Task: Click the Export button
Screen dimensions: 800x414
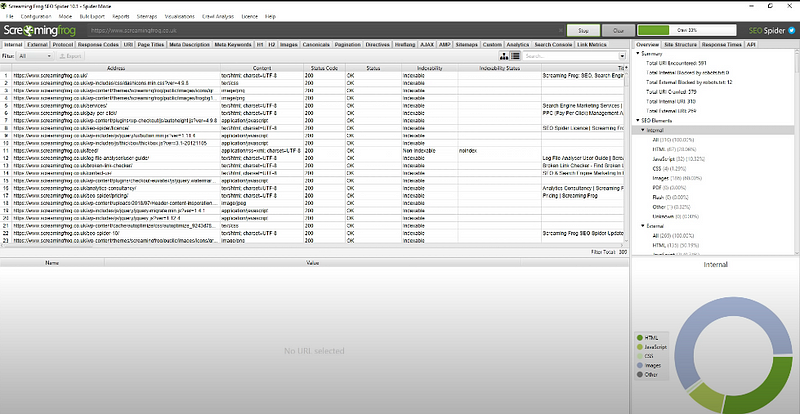Action: 71,56
